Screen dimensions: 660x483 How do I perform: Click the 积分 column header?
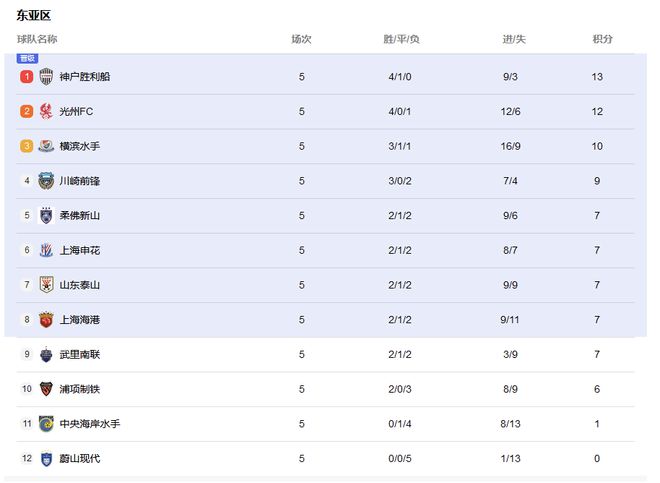[x=602, y=39]
